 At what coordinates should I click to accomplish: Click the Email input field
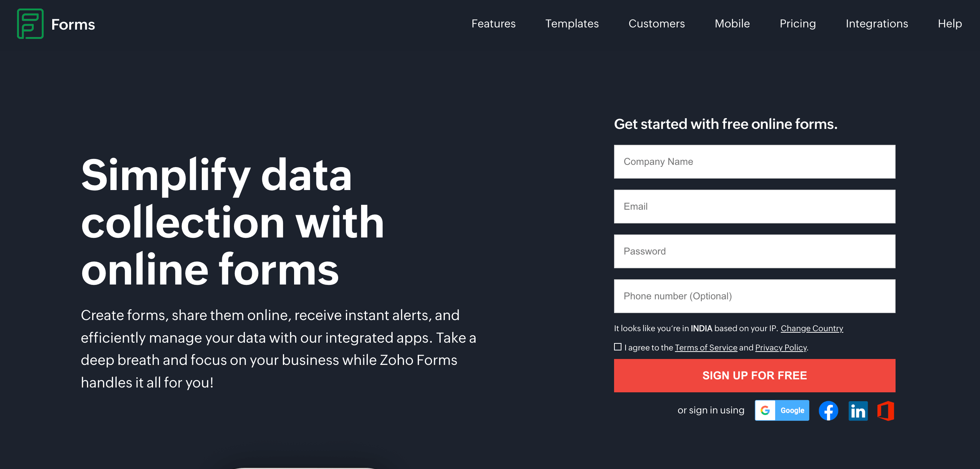[754, 206]
